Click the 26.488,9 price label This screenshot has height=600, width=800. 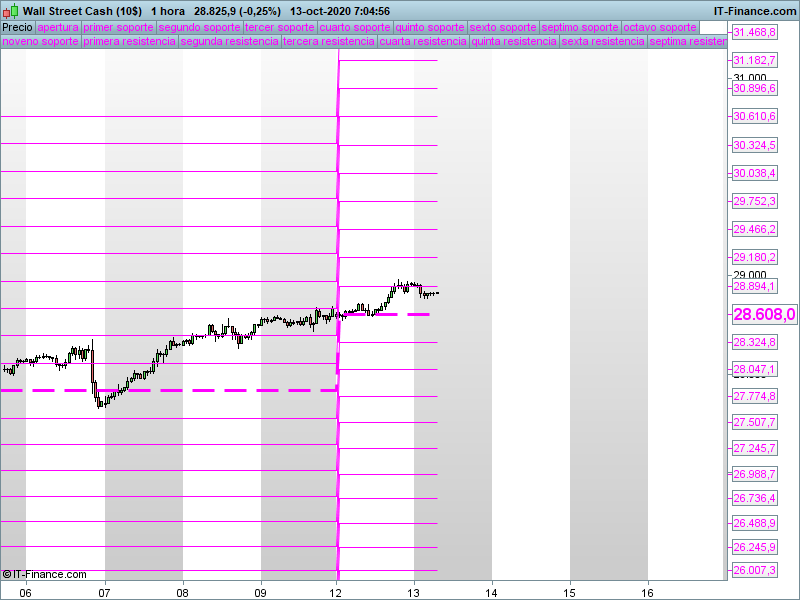(755, 523)
